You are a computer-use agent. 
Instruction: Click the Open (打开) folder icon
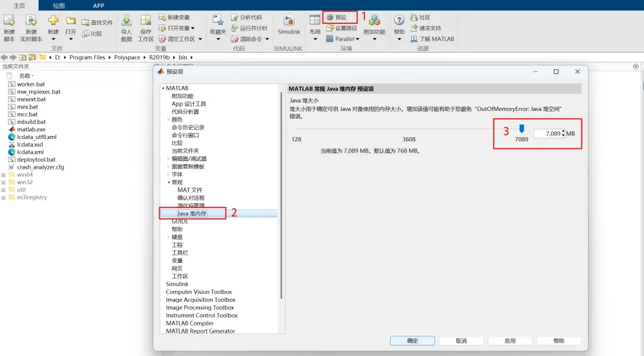coord(70,20)
